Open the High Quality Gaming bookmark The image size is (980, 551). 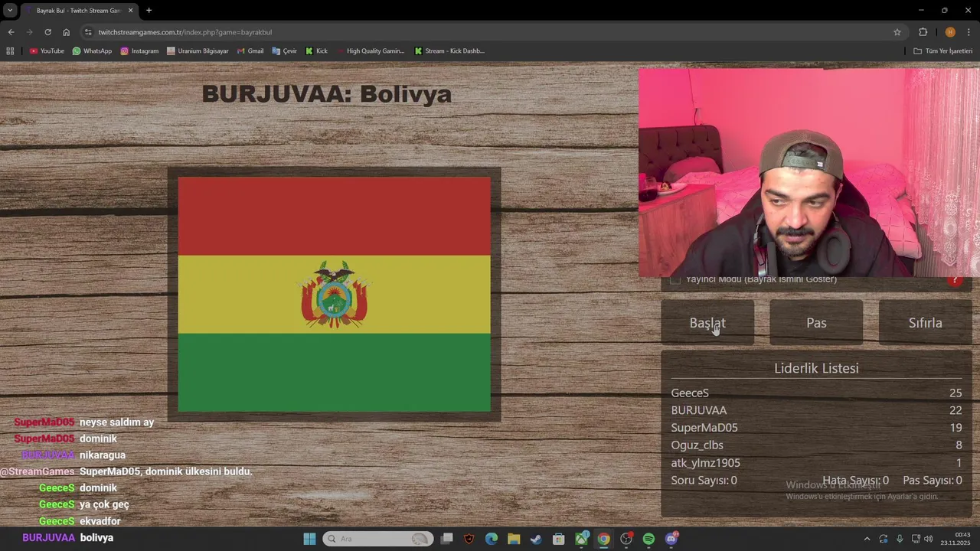point(370,51)
